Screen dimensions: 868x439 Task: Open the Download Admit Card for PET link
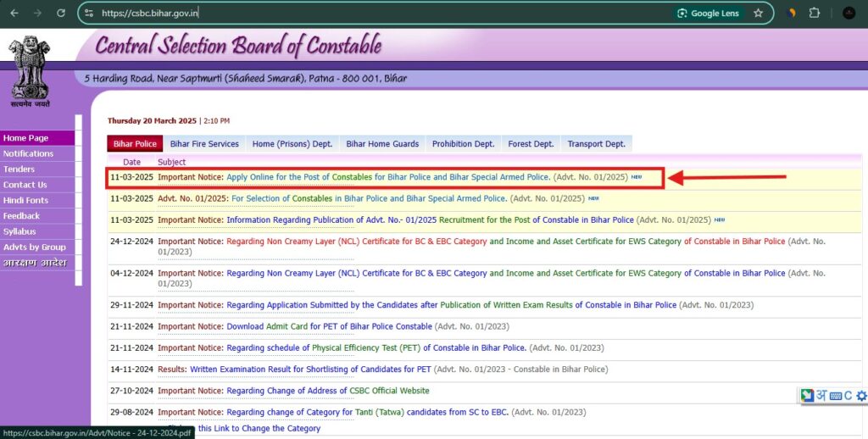click(329, 326)
